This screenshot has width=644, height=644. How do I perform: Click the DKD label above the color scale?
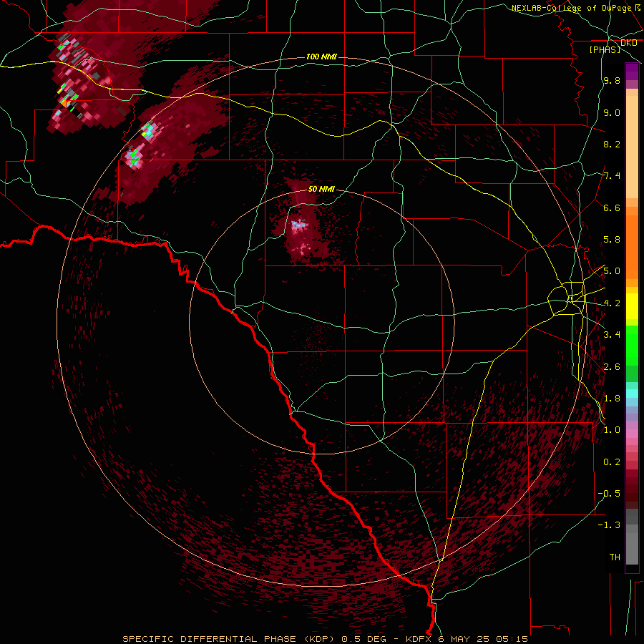tap(629, 43)
